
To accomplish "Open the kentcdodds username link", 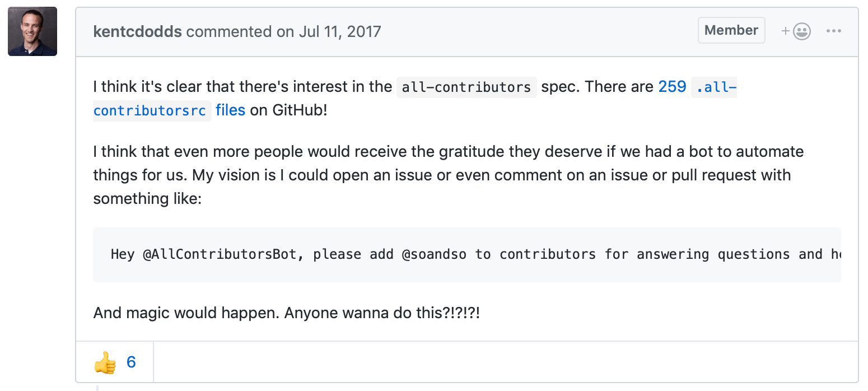I will point(138,31).
